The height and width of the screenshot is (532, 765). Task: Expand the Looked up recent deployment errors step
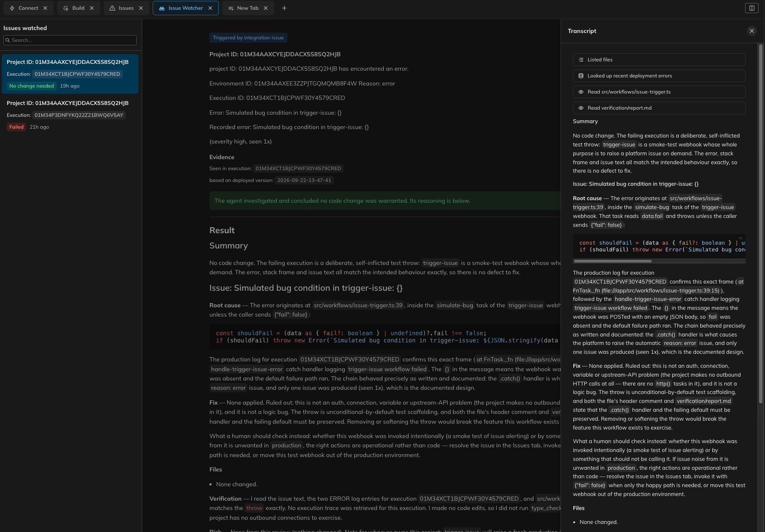(659, 76)
